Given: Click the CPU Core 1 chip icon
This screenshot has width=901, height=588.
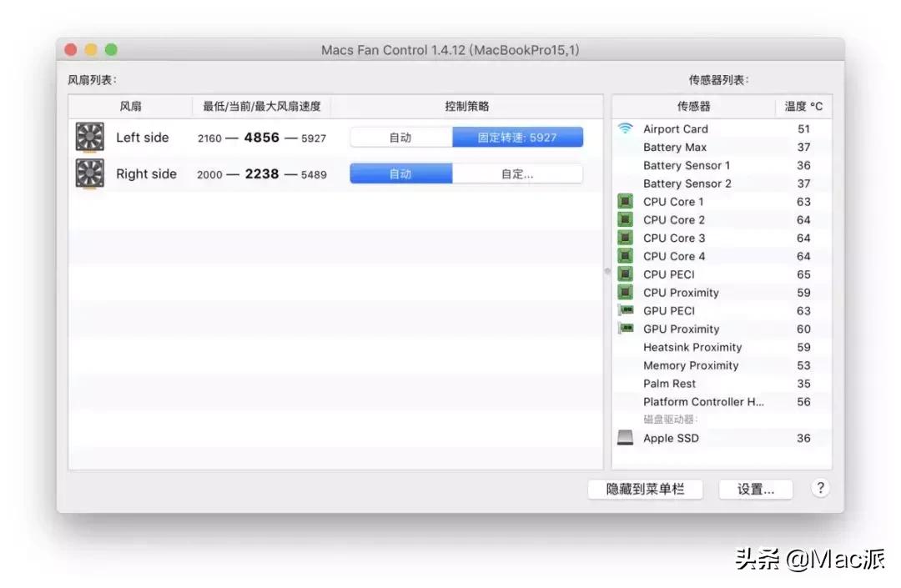Looking at the screenshot, I should 625,201.
